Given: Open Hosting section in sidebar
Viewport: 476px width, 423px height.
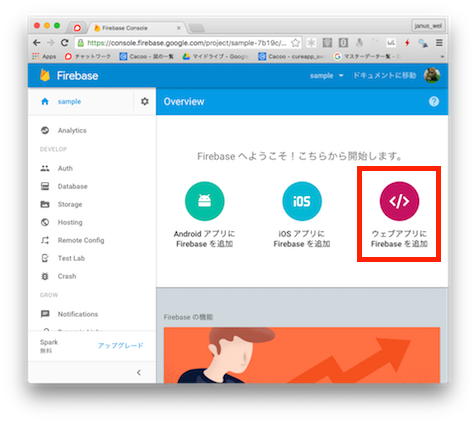Looking at the screenshot, I should 70,222.
